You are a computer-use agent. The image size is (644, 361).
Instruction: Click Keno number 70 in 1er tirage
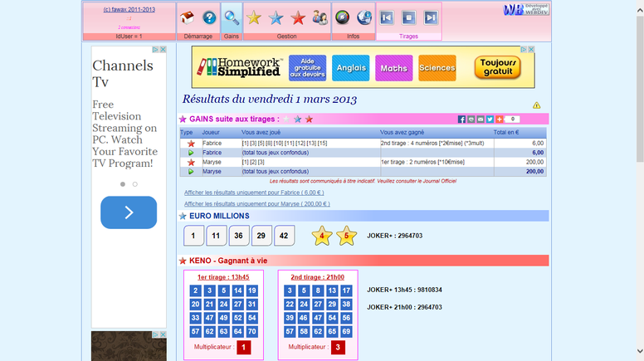tap(252, 331)
